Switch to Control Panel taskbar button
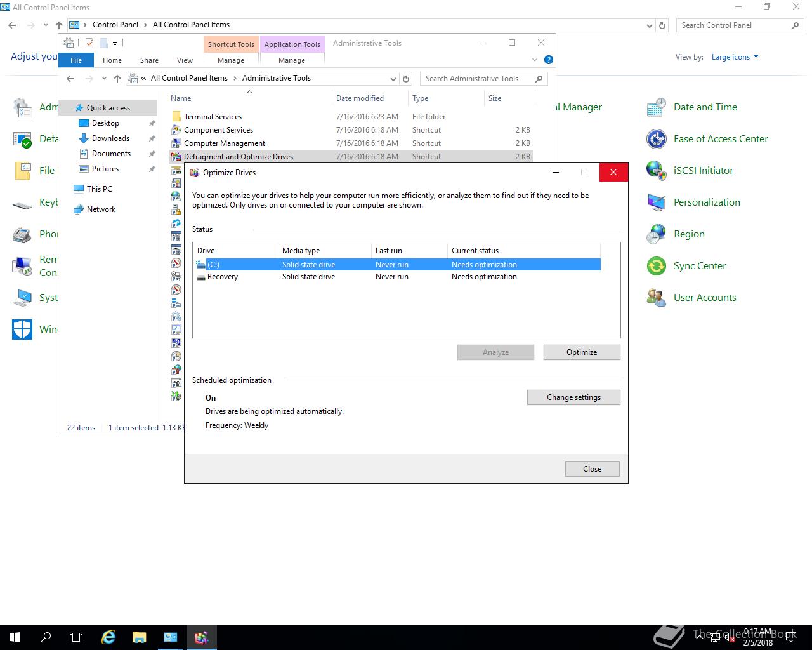812x650 pixels. pos(170,637)
